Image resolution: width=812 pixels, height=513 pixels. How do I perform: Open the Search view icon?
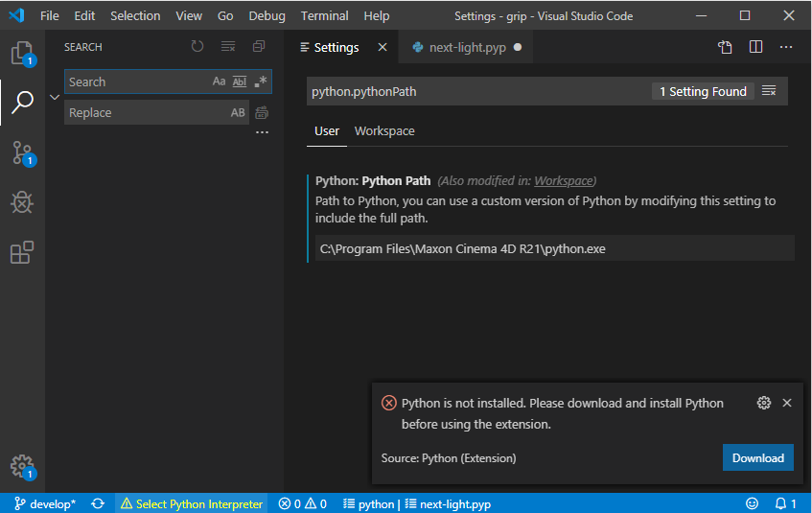click(x=22, y=102)
